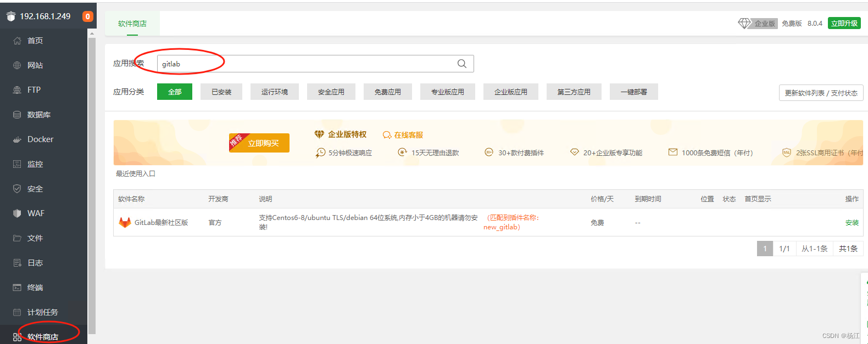Click the 1000条免费短信 envelope icon
The width and height of the screenshot is (868, 344).
click(673, 152)
